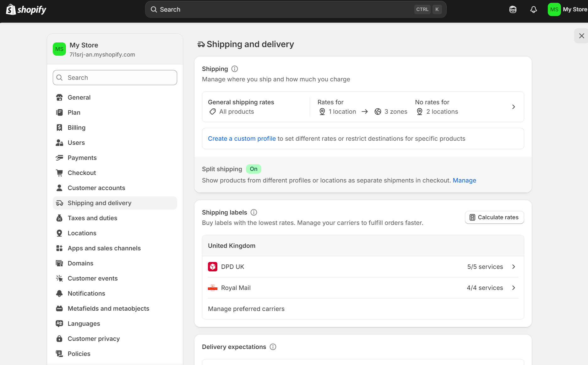The height and width of the screenshot is (365, 588).
Task: Expand DPD UK services list
Action: pos(514,266)
